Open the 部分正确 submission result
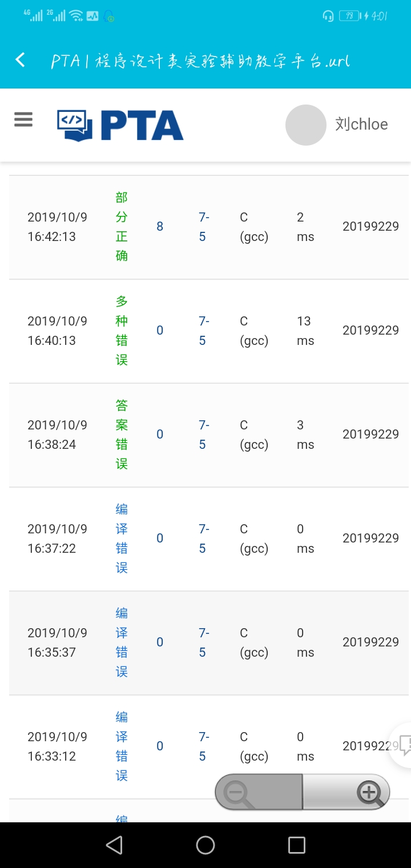The width and height of the screenshot is (411, 868). click(x=122, y=227)
